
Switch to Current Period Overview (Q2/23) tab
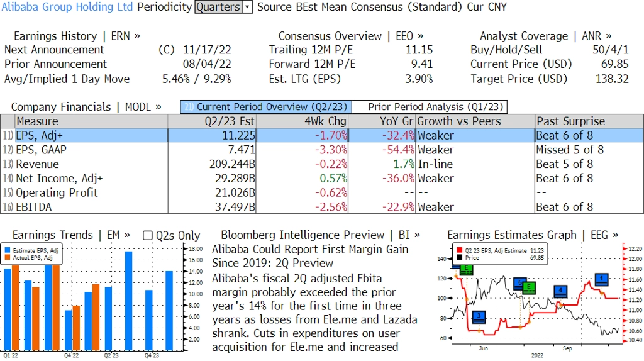pyautogui.click(x=266, y=107)
